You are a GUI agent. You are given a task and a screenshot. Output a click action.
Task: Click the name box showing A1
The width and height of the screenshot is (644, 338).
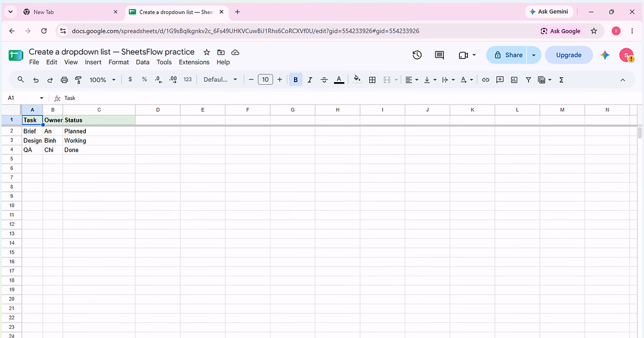coord(26,98)
